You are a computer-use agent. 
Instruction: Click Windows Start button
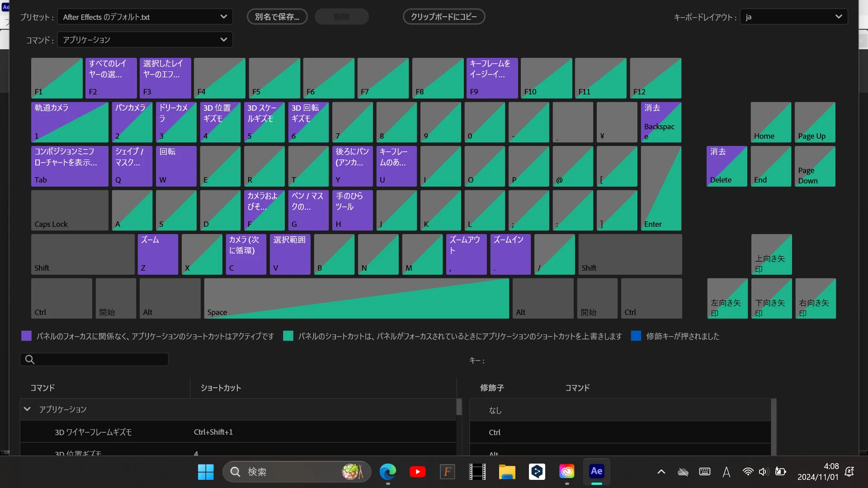click(206, 472)
